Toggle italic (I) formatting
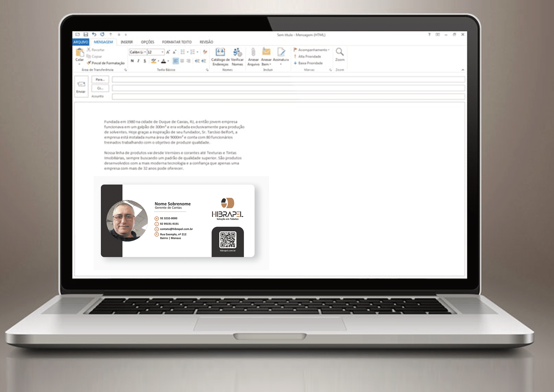The height and width of the screenshot is (392, 554). [138, 61]
